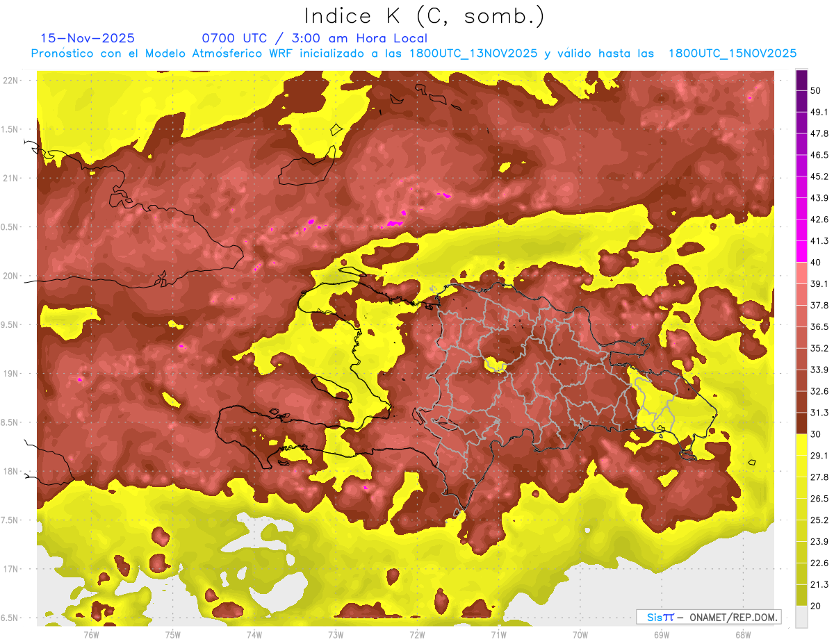Pick the magenta colorbar segment between 41.3 and 42.6
This screenshot has width=834, height=644.
click(x=801, y=230)
